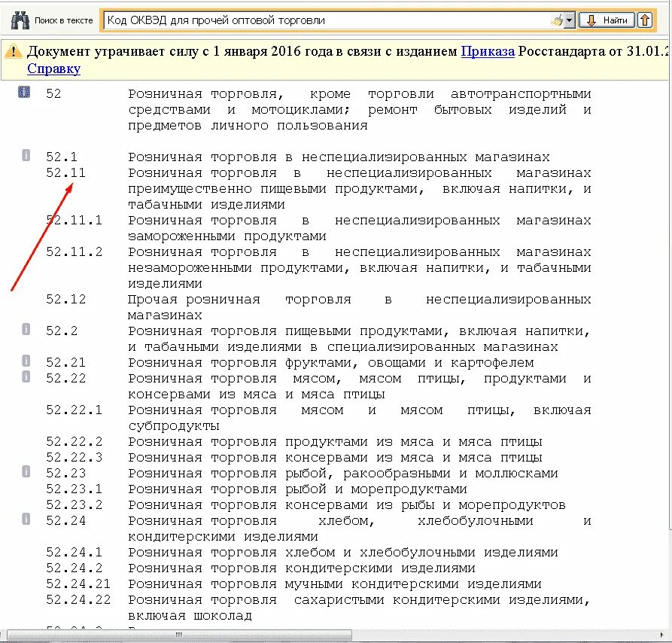This screenshot has width=672, height=643.
Task: Click the binoculars search-in-text icon
Action: pos(20,20)
